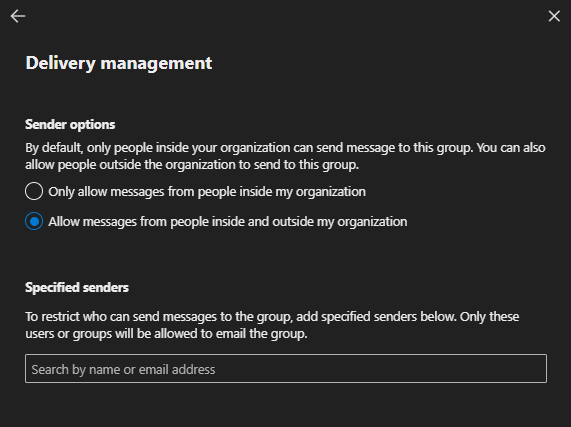Click the 'Only allow messages from people inside' label
This screenshot has height=427, width=571.
pos(207,191)
